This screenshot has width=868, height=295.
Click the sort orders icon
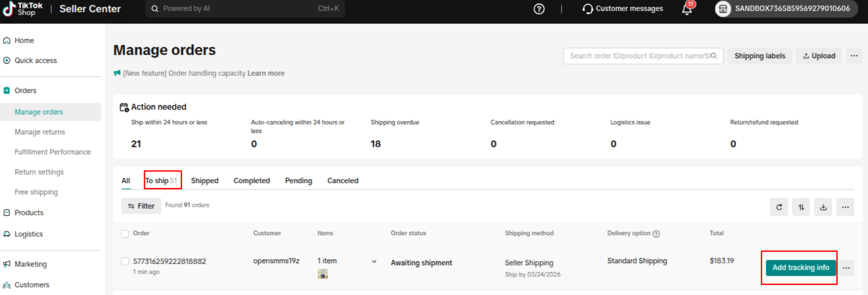coord(801,207)
